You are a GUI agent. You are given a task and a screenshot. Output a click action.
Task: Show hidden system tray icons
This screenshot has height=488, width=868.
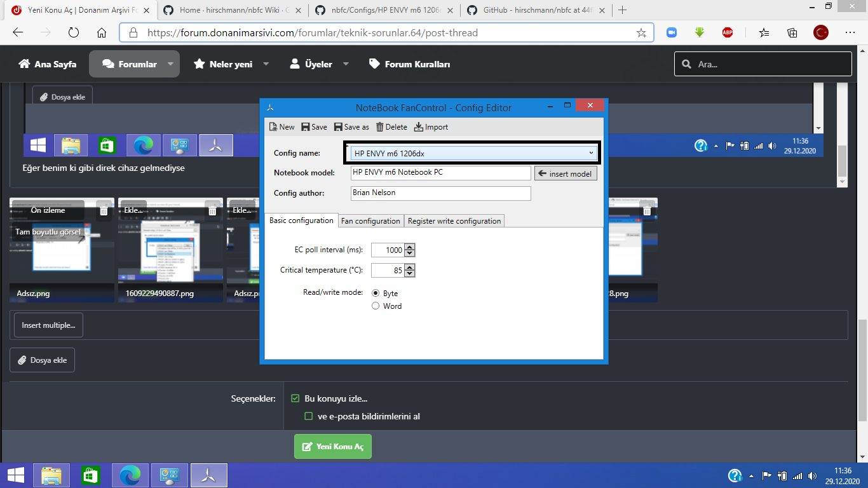pos(751,475)
